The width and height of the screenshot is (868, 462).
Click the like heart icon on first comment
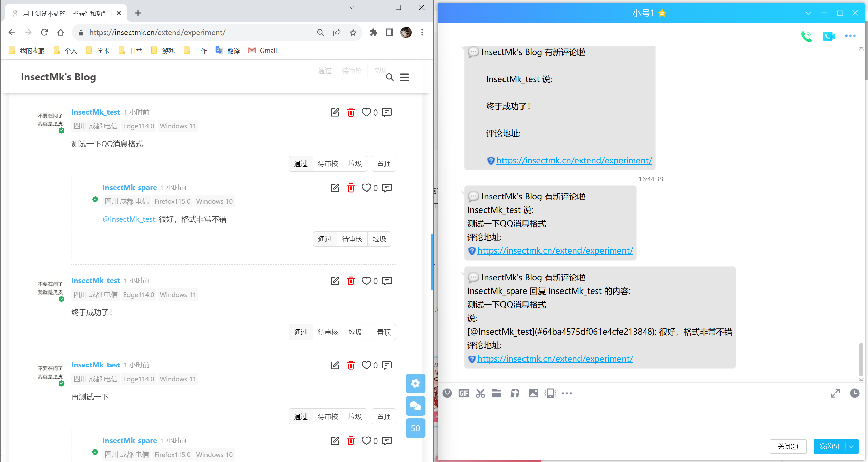tap(367, 112)
